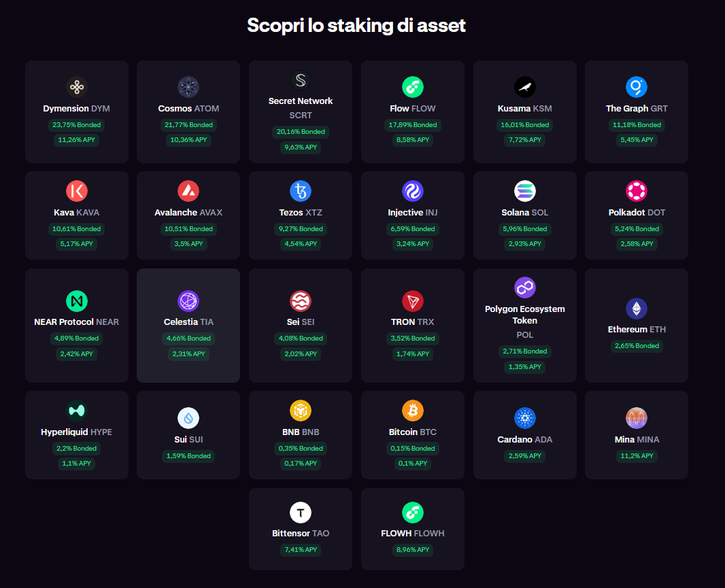Click the 5,96% Bonded badge
Screen dimensions: 725x588
[x=525, y=229]
